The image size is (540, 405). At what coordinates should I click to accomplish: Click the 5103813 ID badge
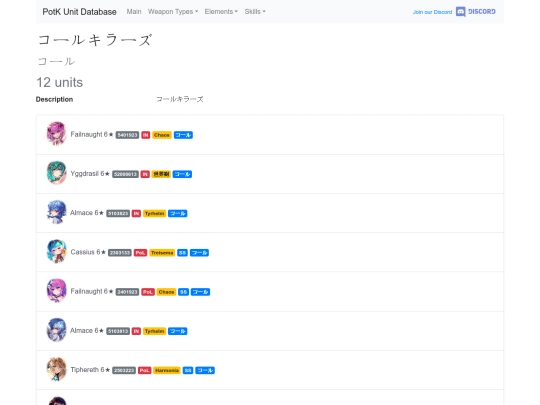[118, 331]
